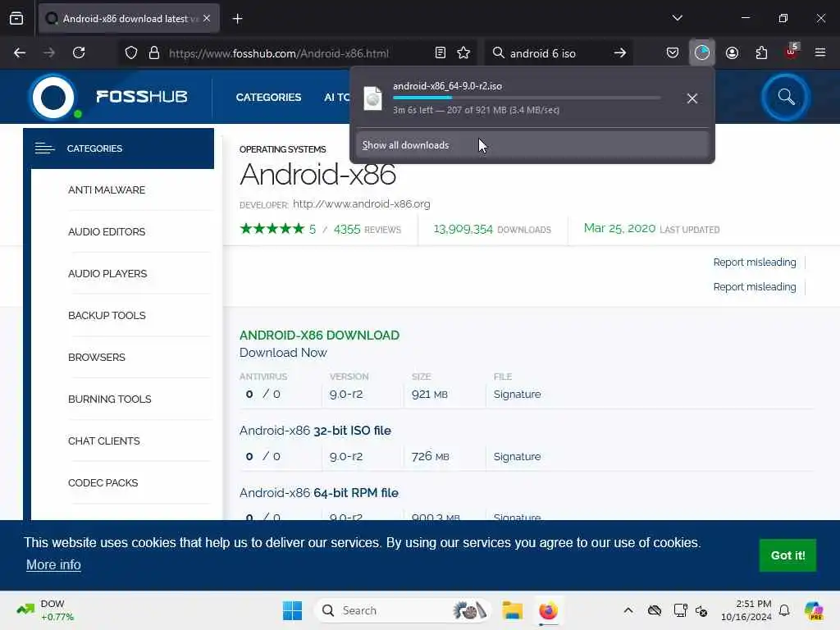
Task: Cancel the android-x86 iso download
Action: [x=692, y=98]
